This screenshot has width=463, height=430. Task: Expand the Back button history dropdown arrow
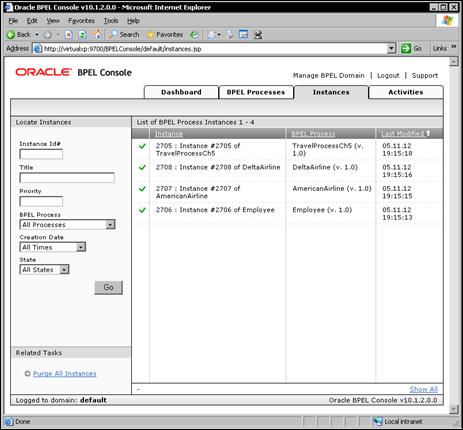click(37, 35)
